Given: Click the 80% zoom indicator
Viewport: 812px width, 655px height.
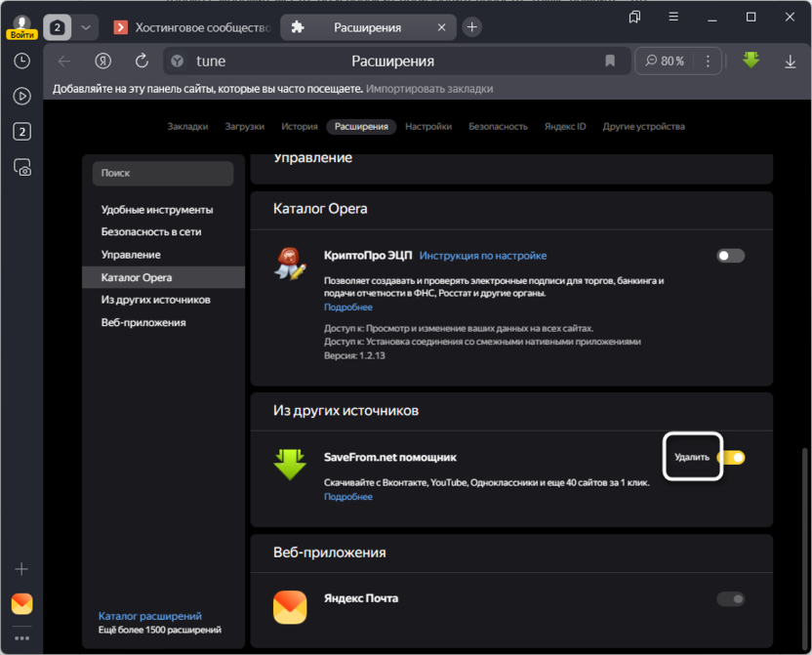Looking at the screenshot, I should click(665, 61).
